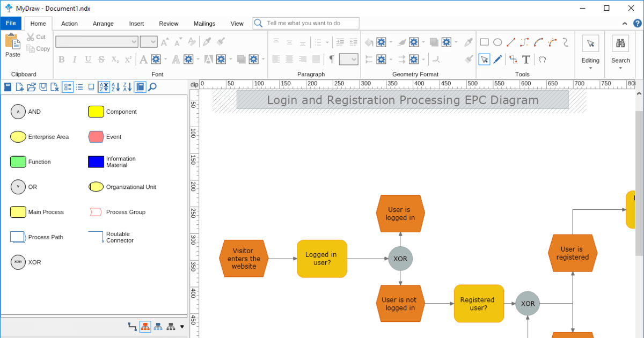644x338 pixels.
Task: Click the library search magnifier icon
Action: click(152, 87)
